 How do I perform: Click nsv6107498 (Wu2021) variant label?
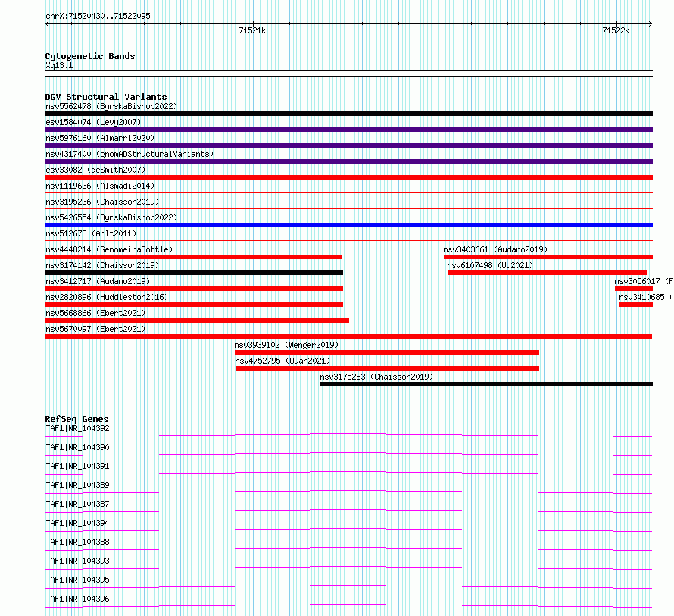coord(490,265)
